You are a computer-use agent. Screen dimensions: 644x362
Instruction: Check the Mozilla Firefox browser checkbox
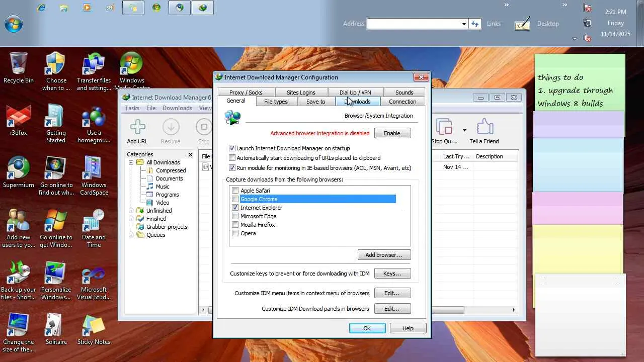(x=235, y=225)
